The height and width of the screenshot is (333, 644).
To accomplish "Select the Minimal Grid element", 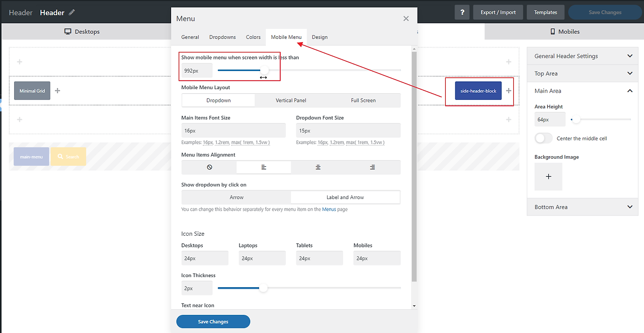I will click(32, 91).
